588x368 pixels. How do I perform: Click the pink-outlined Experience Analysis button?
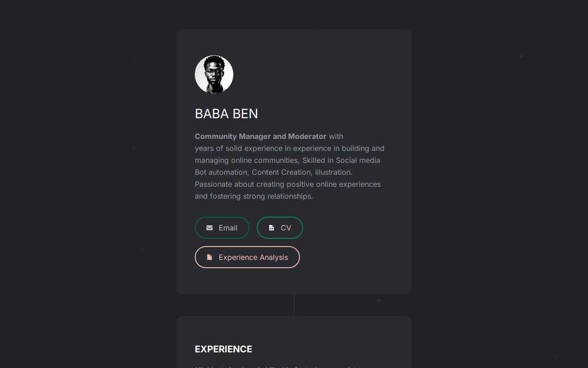tap(247, 257)
